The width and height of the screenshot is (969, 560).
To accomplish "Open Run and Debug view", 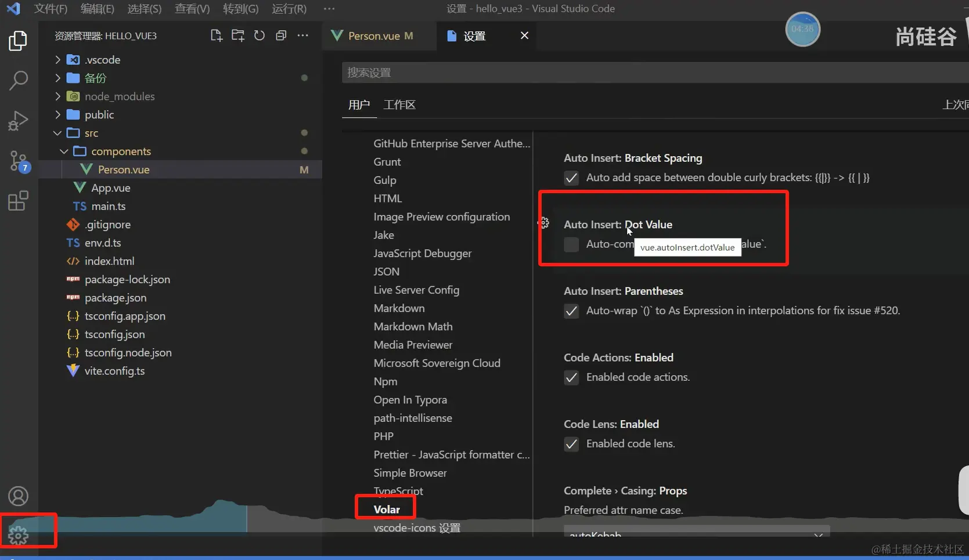I will 18,121.
